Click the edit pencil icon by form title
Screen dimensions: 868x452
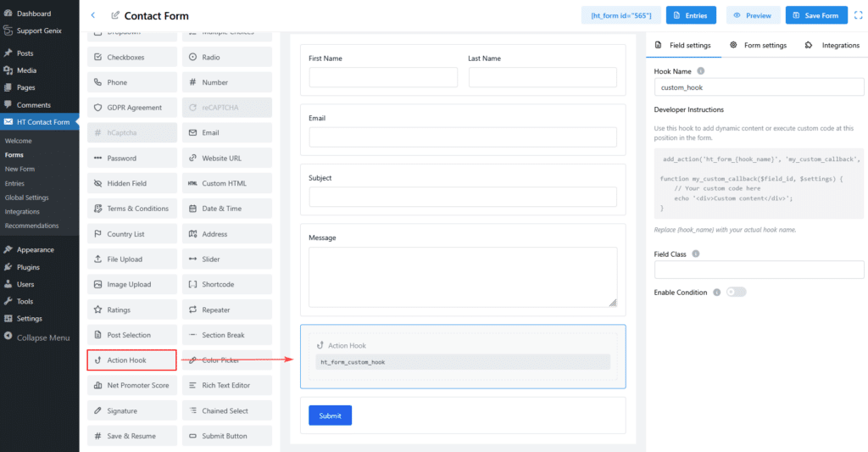pos(115,15)
